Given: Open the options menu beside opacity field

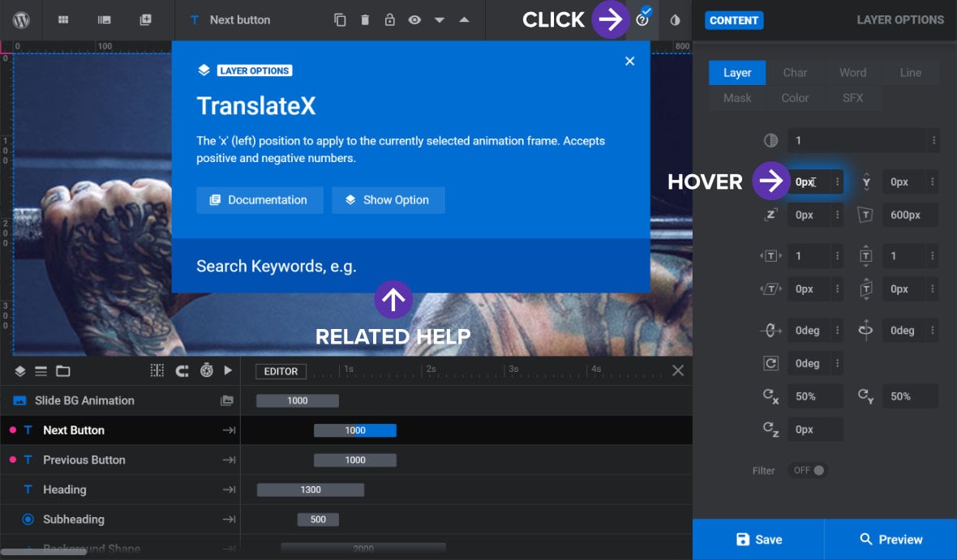Looking at the screenshot, I should point(933,140).
